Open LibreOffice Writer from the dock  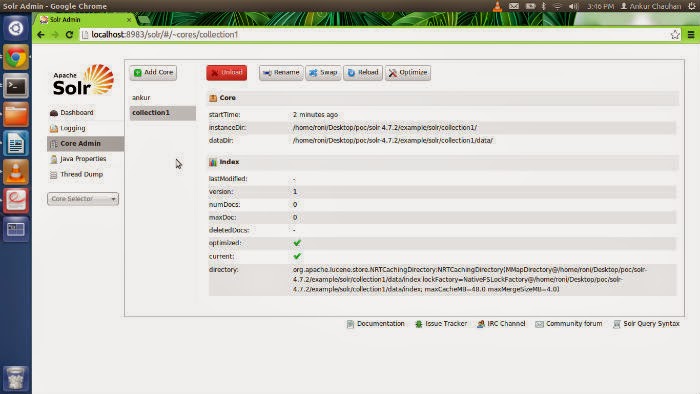(x=16, y=143)
